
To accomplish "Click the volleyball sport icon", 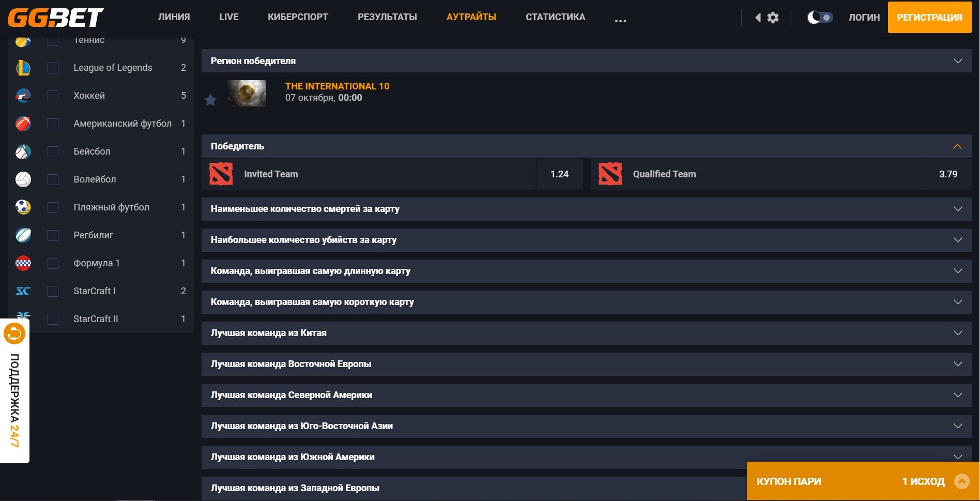I will pyautogui.click(x=23, y=179).
